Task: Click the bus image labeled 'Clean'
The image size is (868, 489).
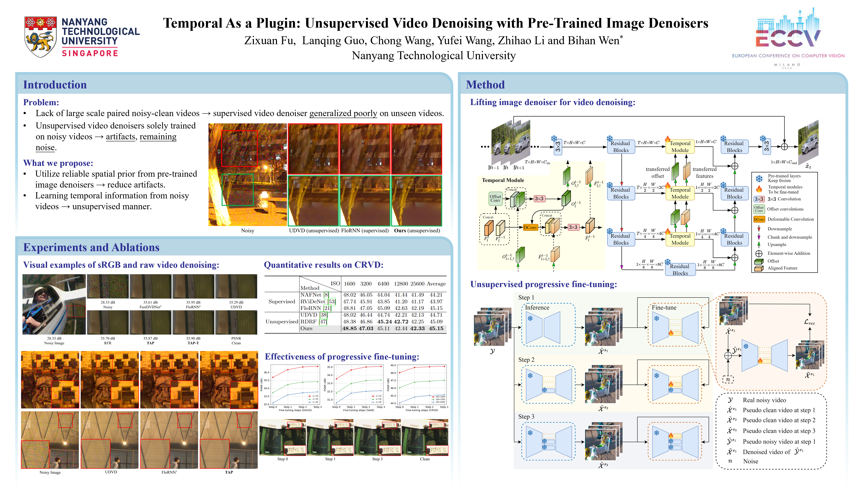Action: (x=425, y=437)
